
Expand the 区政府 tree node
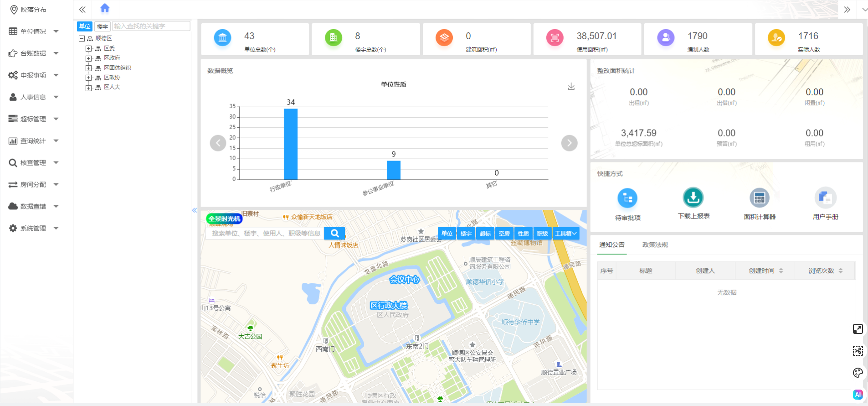click(x=88, y=58)
